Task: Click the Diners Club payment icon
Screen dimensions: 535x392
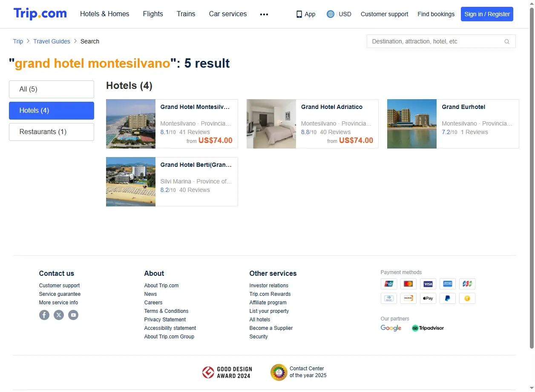Action: 389,298
